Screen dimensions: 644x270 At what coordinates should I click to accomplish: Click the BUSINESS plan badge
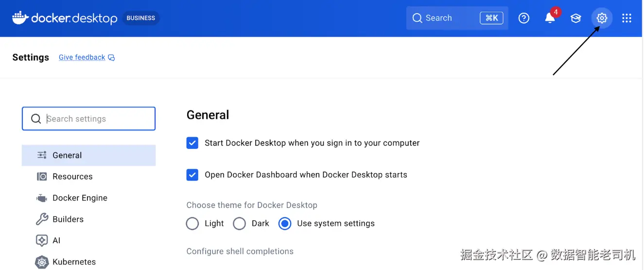coord(141,18)
